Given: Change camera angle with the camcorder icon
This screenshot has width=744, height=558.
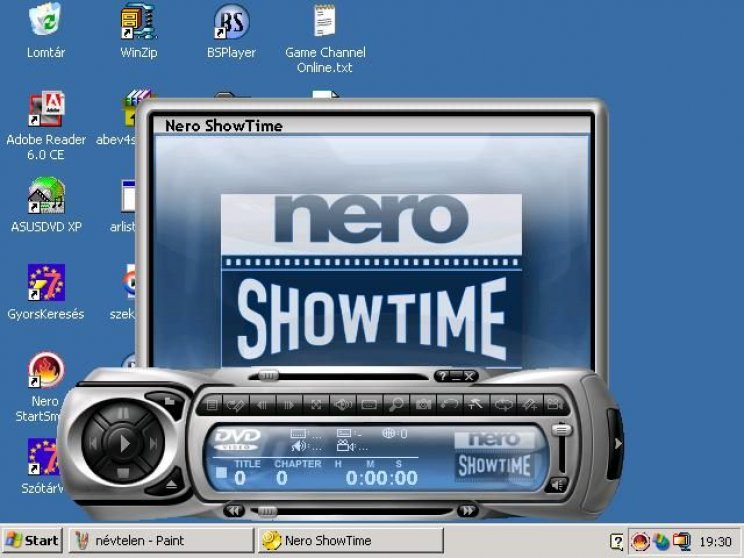Looking at the screenshot, I should point(554,405).
